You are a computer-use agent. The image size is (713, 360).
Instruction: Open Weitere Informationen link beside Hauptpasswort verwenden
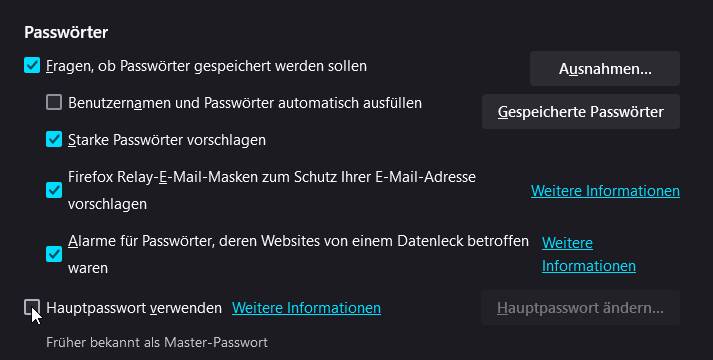click(x=306, y=308)
